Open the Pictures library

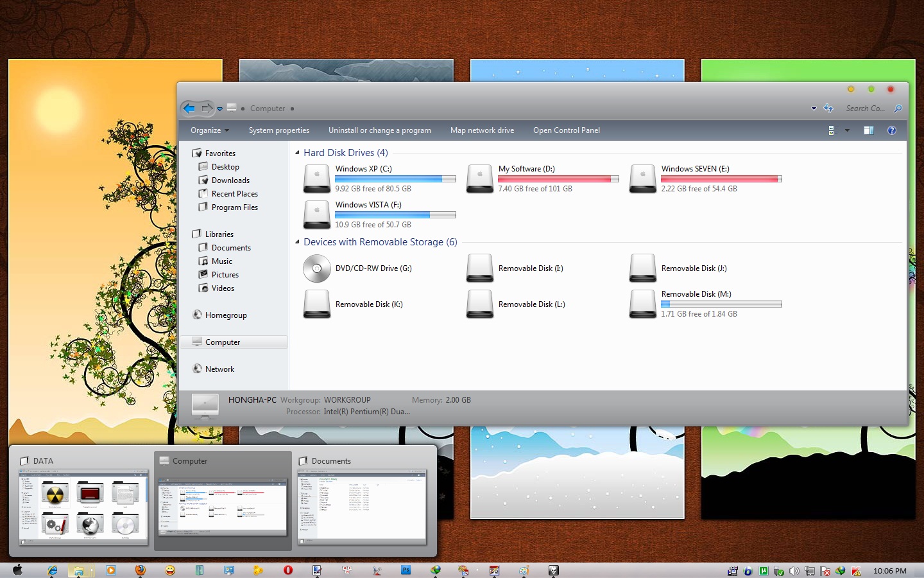(x=225, y=275)
